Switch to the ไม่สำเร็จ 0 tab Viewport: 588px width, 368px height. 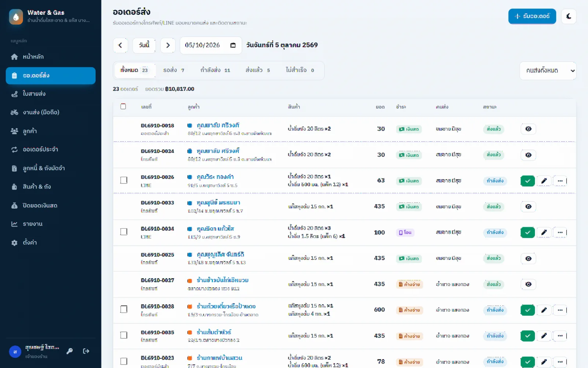300,70
